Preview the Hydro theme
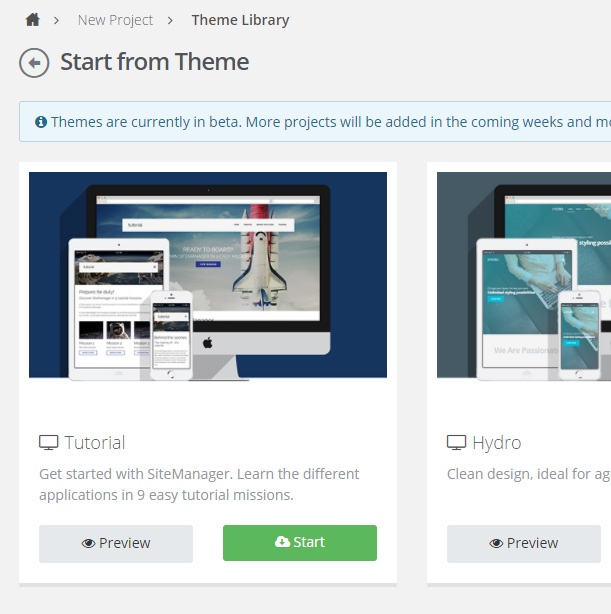Screen dimensions: 611x614 pyautogui.click(x=524, y=544)
